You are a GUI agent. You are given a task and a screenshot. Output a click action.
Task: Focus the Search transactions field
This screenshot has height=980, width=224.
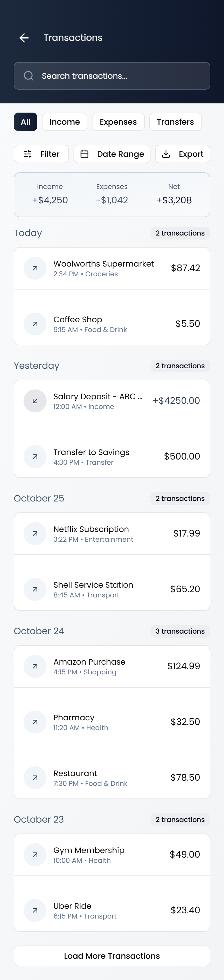[118, 76]
